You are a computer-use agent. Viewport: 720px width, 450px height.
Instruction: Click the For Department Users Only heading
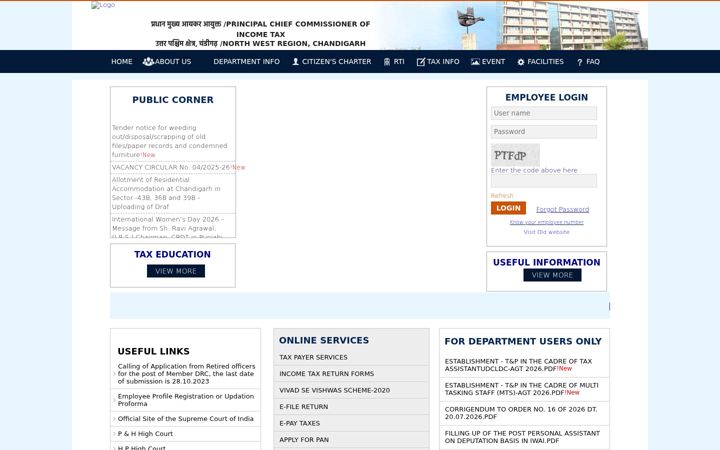coord(523,341)
